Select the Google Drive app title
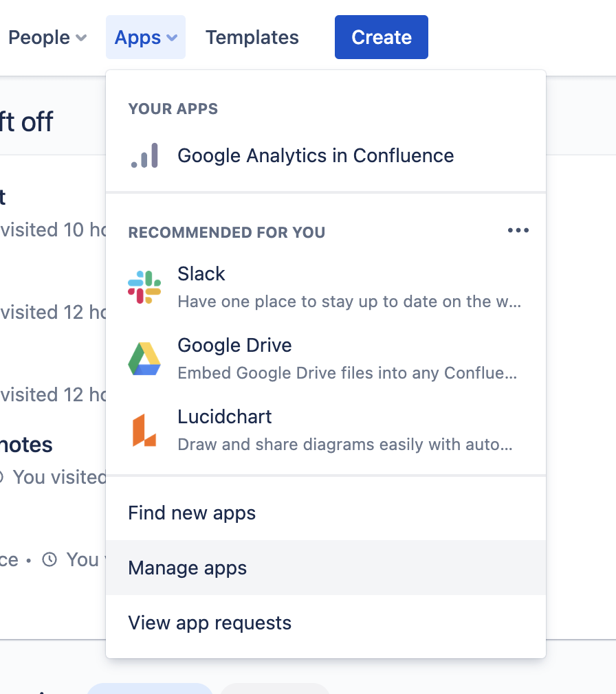This screenshot has height=694, width=616. coord(234,346)
